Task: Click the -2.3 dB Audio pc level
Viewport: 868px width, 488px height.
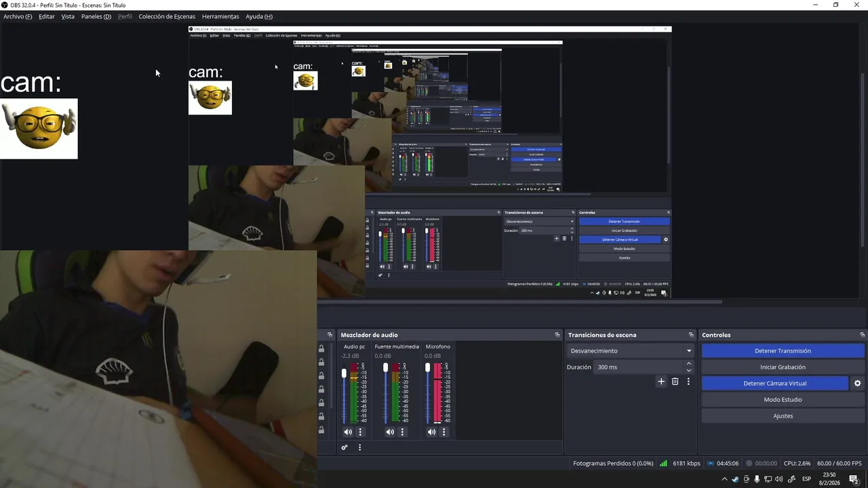Action: click(351, 356)
